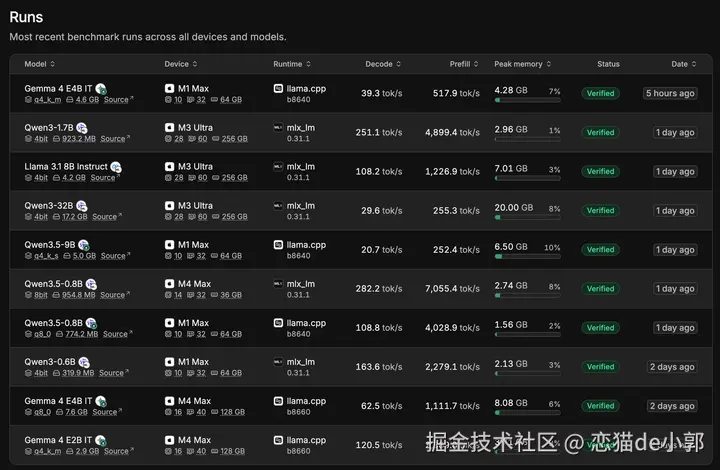Open the Source link for Llama 3.1 8B Instruct
720x470 pixels.
(105, 178)
